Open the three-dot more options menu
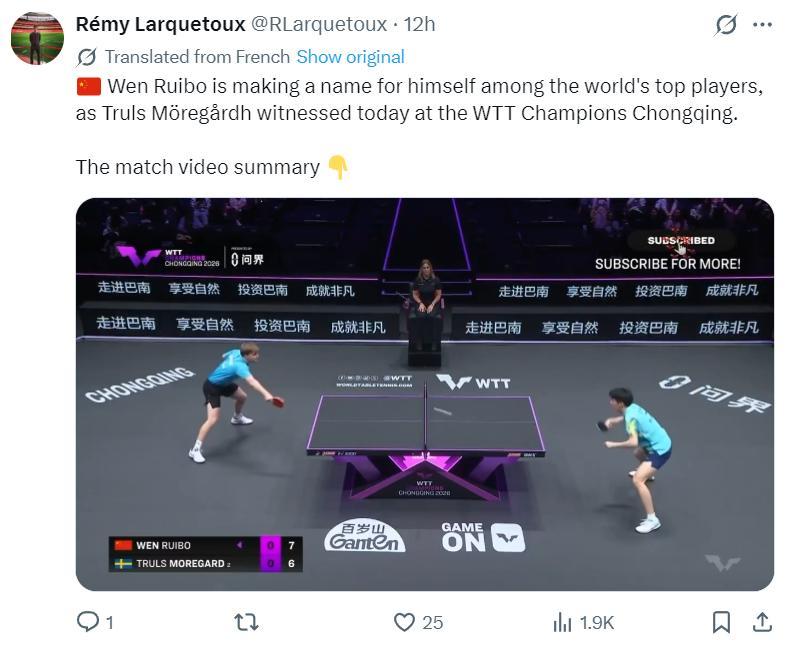The height and width of the screenshot is (648, 791). click(762, 24)
